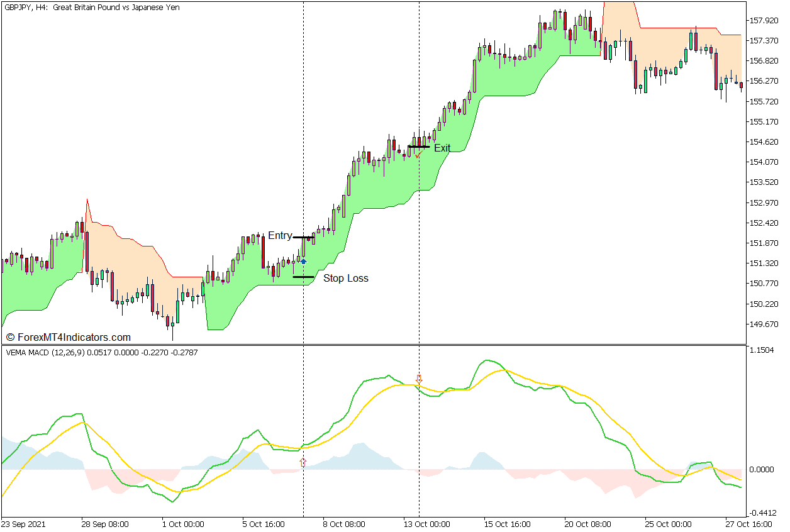Click the blue up arrow below entry candle
Screen dimensions: 790x532
pyautogui.click(x=303, y=260)
